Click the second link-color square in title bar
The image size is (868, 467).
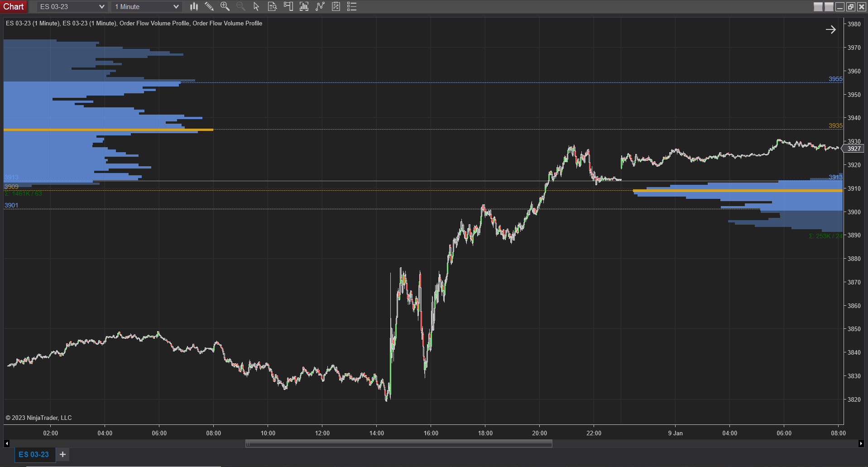click(829, 7)
